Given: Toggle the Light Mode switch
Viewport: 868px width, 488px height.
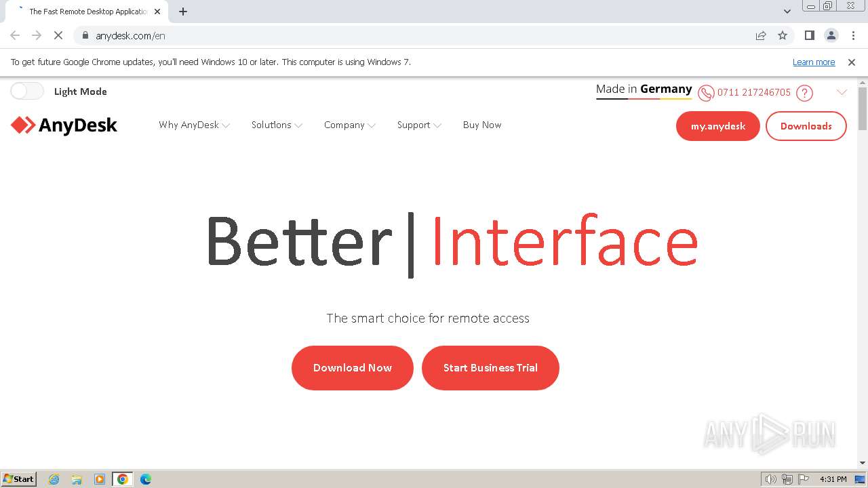Looking at the screenshot, I should 27,91.
